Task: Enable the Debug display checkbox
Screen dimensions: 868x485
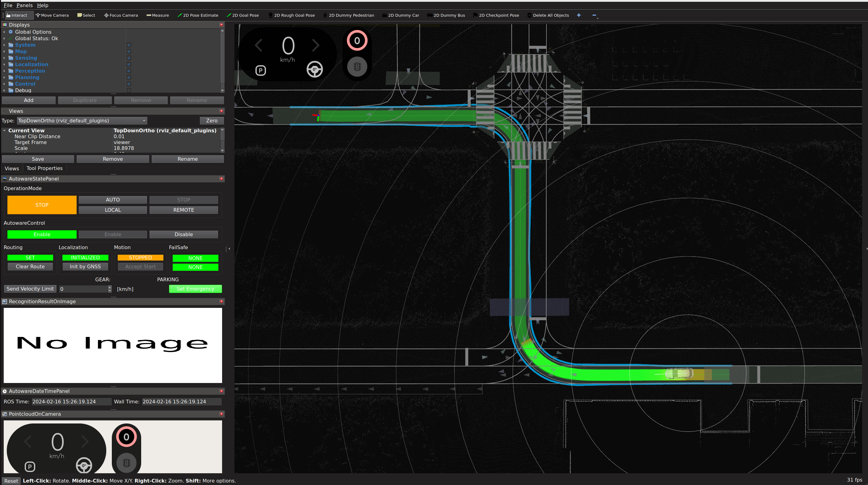Action: pos(129,90)
